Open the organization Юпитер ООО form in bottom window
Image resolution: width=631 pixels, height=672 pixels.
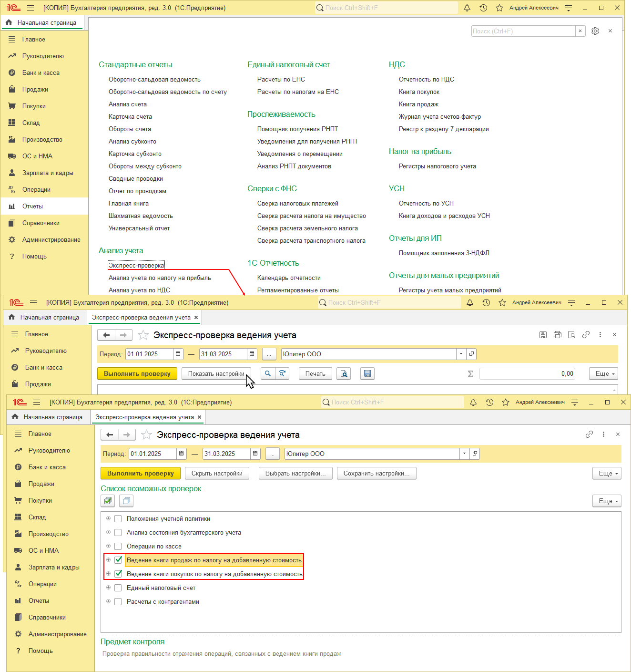pyautogui.click(x=475, y=454)
